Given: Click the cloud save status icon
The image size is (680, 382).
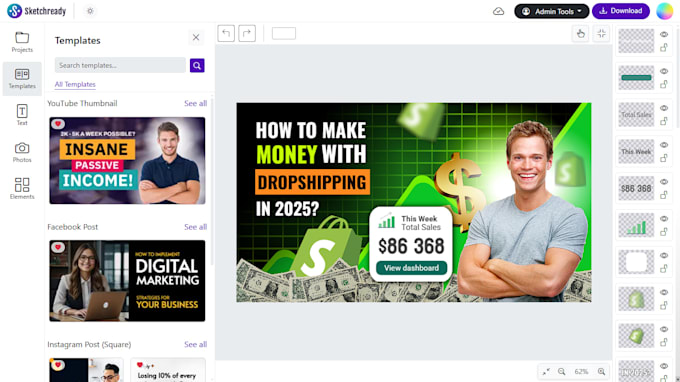Looking at the screenshot, I should (x=498, y=11).
